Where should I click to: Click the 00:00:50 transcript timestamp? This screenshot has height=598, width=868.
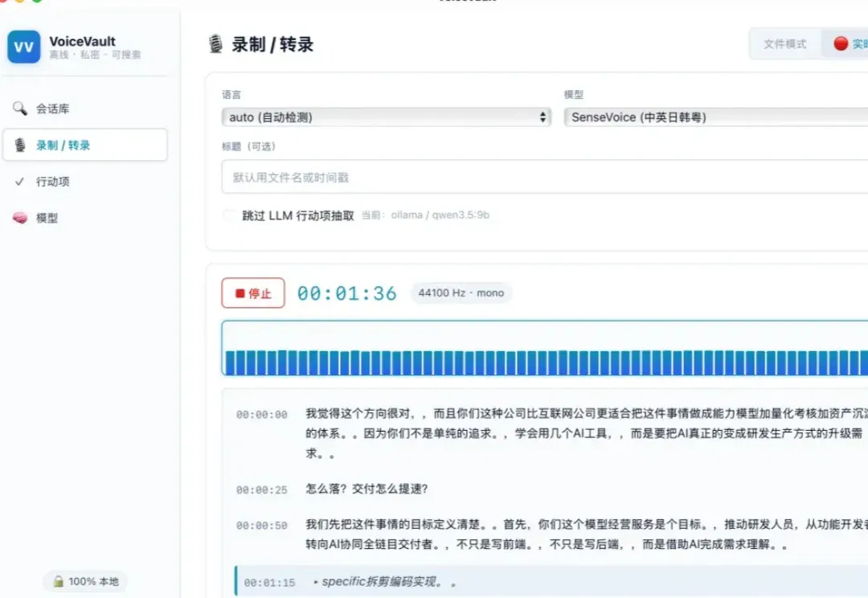pos(262,526)
